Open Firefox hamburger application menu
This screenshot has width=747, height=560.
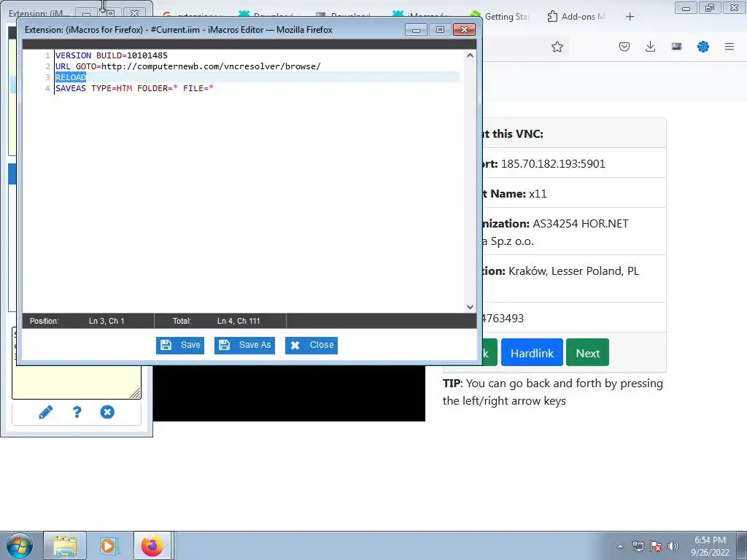[729, 47]
